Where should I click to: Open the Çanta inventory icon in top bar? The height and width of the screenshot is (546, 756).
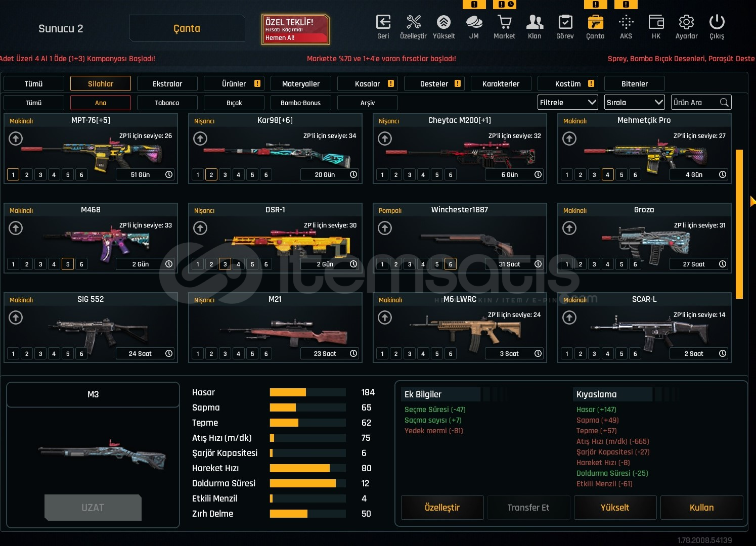click(x=595, y=22)
